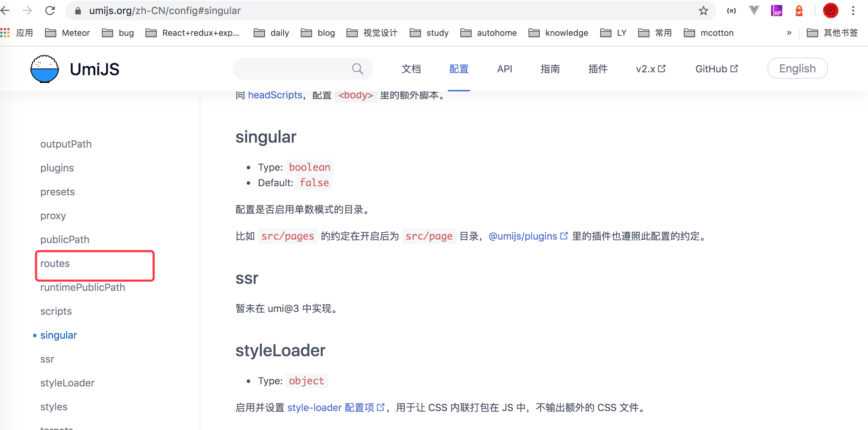Screen dimensions: 868x430
Task: Open the orange lighthouse extension icon
Action: [x=799, y=11]
